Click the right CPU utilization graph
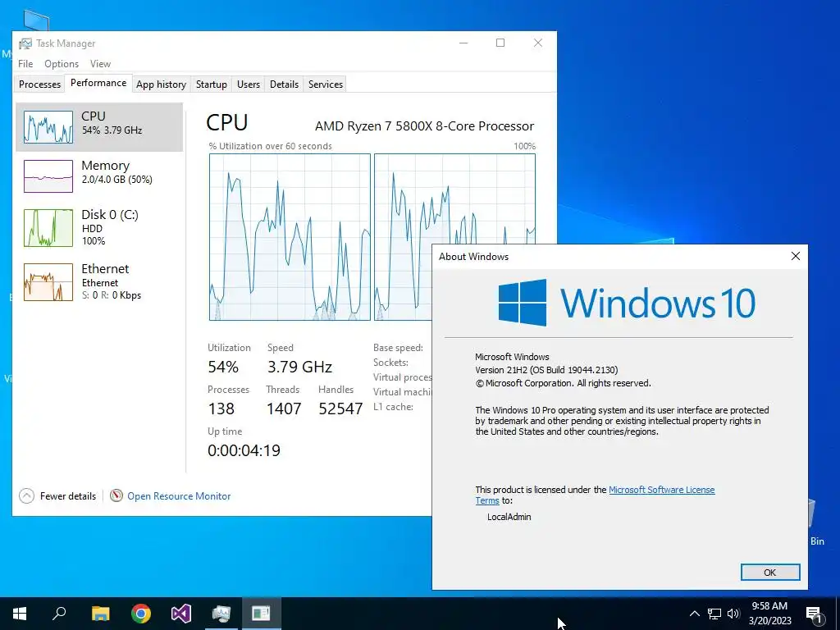Screen dimensions: 840x630 coord(454,199)
